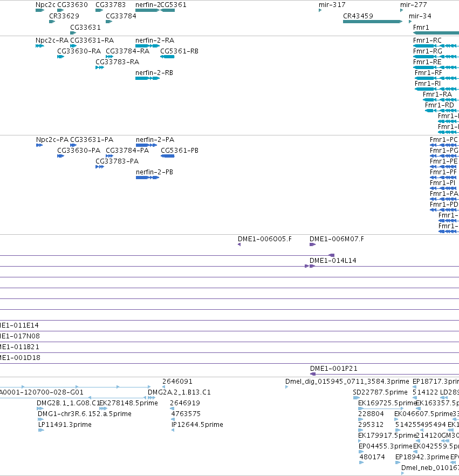Select the nerfin-2-PA protein glyph
Image resolution: width=459 pixels, height=476 pixels.
(147, 145)
